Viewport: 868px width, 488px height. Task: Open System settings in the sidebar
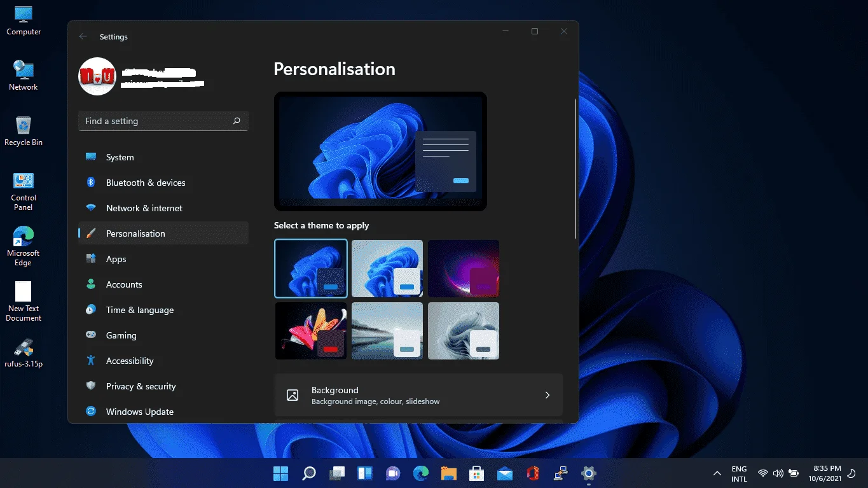point(163,157)
